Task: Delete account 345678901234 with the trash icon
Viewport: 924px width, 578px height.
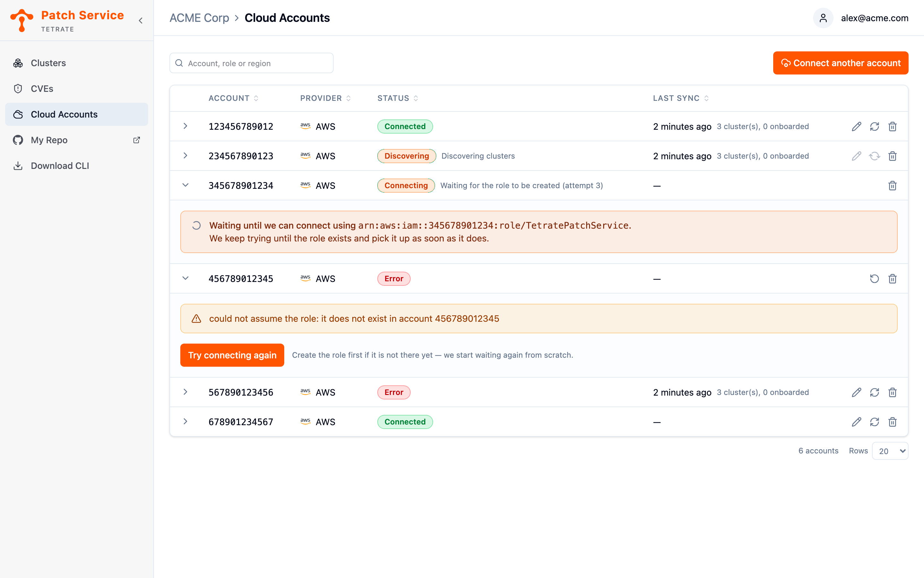Action: pyautogui.click(x=892, y=185)
